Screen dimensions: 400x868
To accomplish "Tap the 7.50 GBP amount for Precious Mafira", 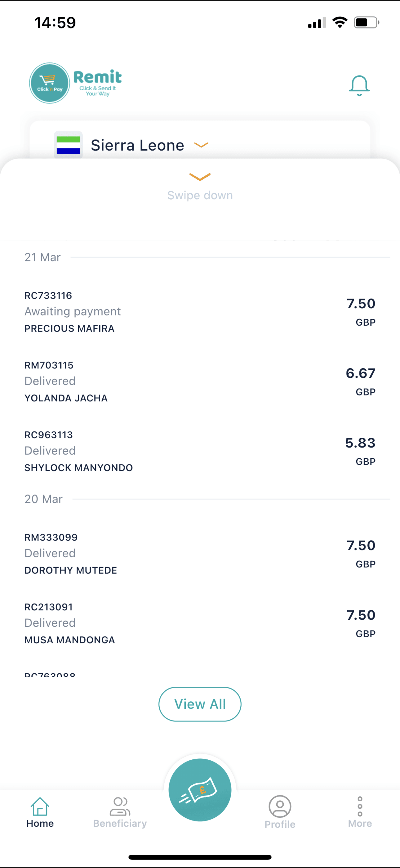I will click(x=361, y=312).
